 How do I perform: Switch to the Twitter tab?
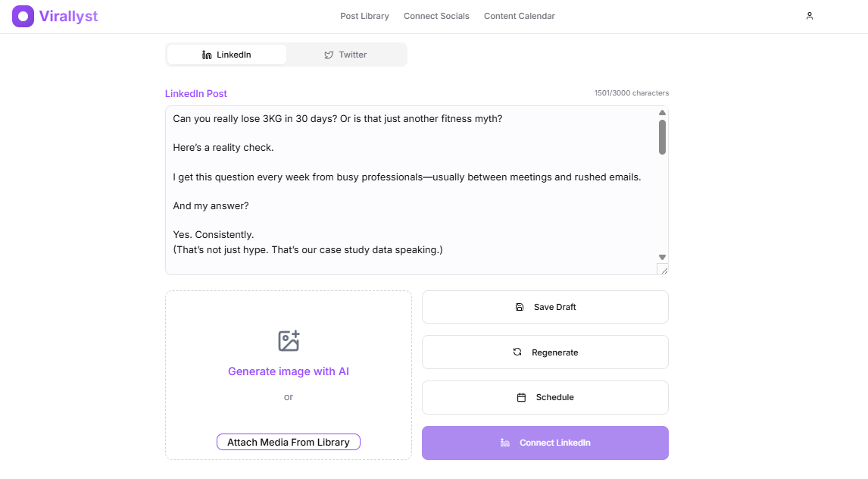coord(346,55)
